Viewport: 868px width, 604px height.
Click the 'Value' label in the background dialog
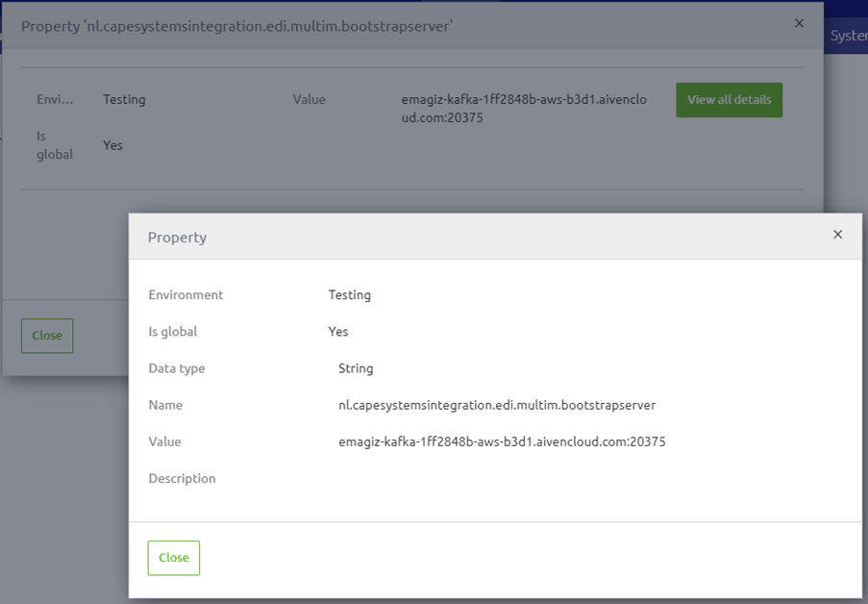coord(309,99)
